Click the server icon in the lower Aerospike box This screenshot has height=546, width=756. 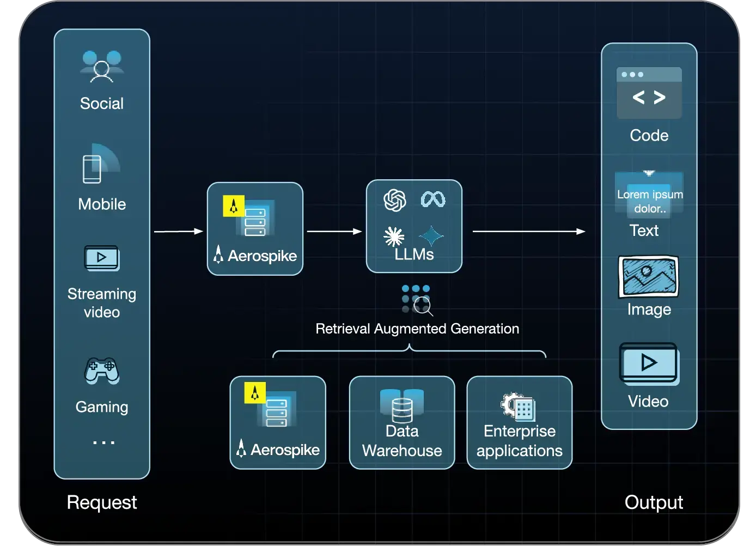[277, 410]
